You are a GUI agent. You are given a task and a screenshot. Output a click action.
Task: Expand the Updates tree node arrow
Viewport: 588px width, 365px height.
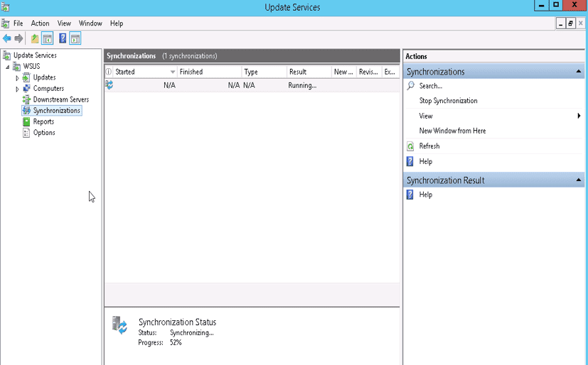pos(18,77)
